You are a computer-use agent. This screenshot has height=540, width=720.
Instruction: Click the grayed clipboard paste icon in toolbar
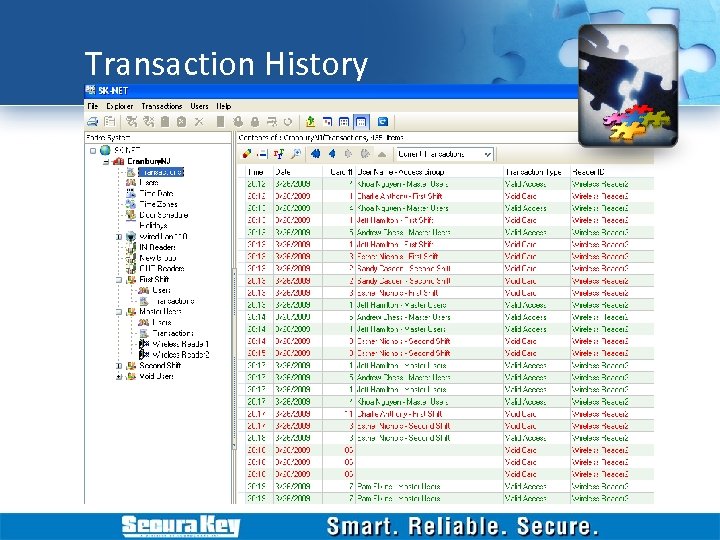pos(165,122)
